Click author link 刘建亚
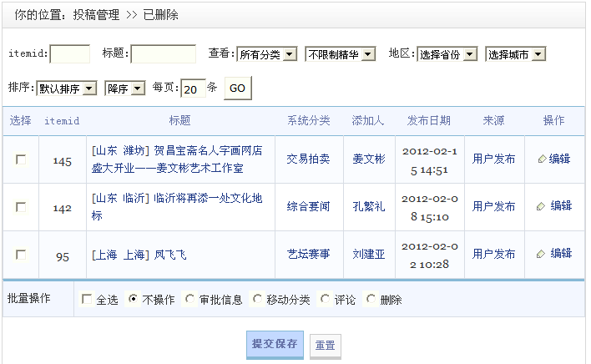This screenshot has height=364, width=591. click(x=369, y=254)
